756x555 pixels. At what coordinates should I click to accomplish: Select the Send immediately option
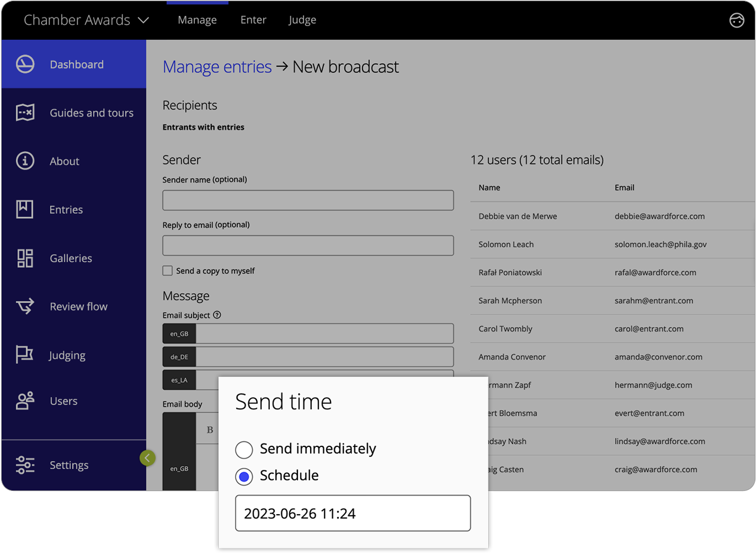[244, 449]
